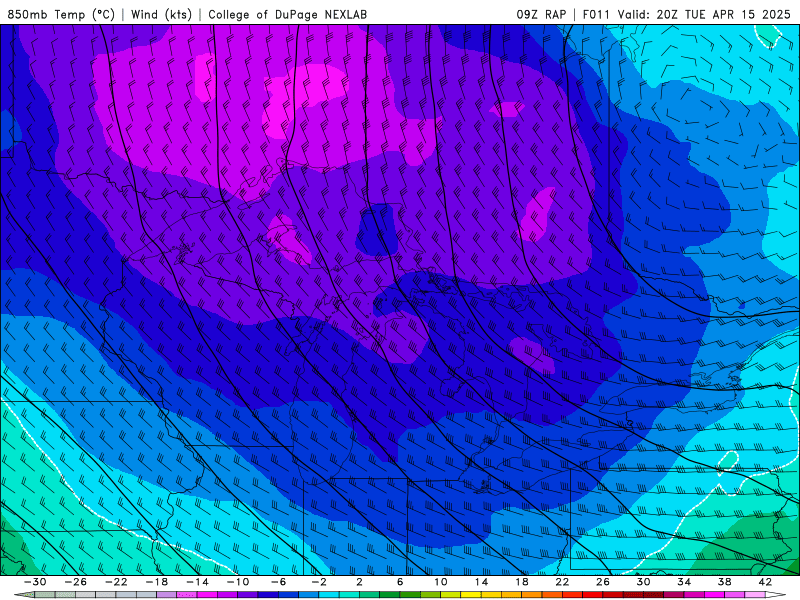Click the 'Valid: 20Z TUE APR 15 2025' text

704,14
